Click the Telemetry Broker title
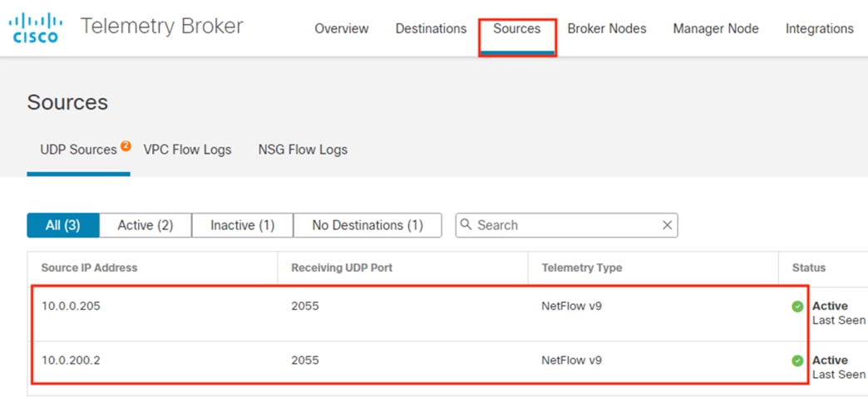Image resolution: width=868 pixels, height=397 pixels. tap(161, 26)
